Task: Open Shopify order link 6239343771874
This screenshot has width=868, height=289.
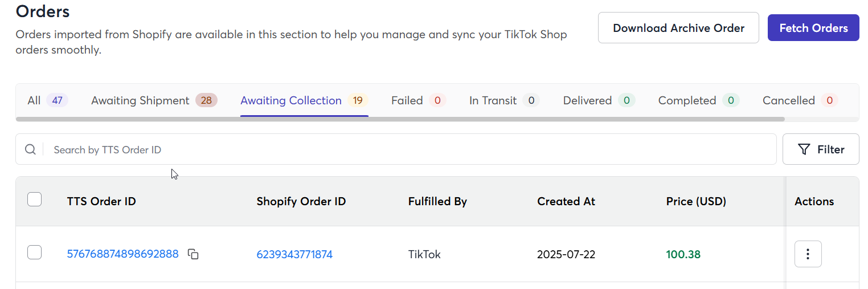Action: tap(294, 254)
